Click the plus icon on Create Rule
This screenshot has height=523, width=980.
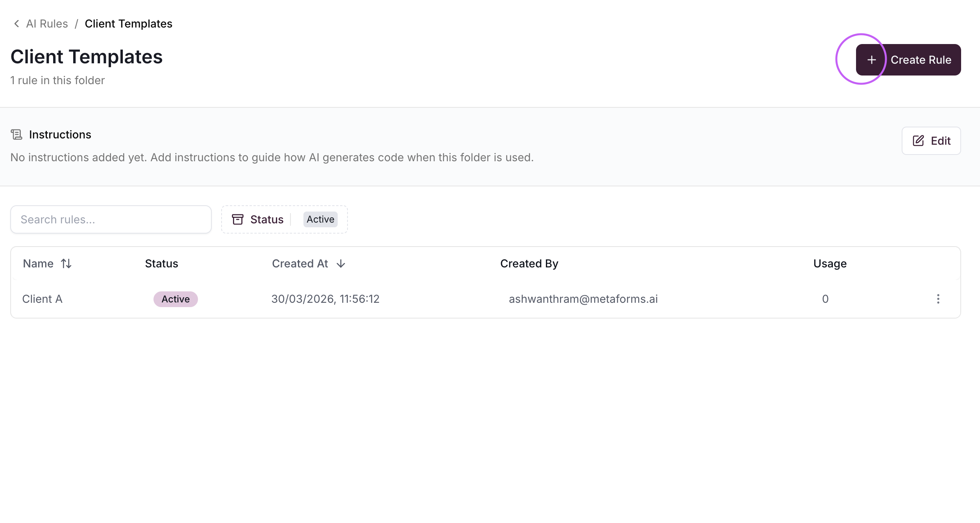click(872, 60)
